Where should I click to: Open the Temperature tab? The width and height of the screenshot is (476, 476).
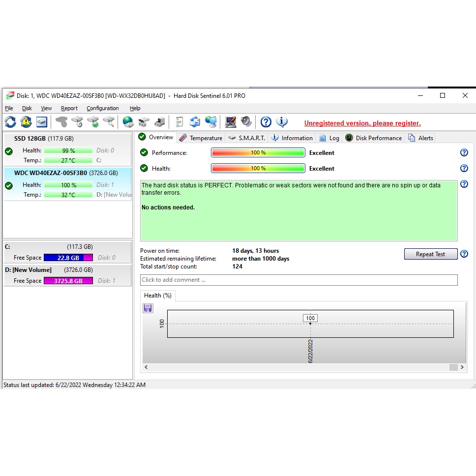[x=201, y=138]
